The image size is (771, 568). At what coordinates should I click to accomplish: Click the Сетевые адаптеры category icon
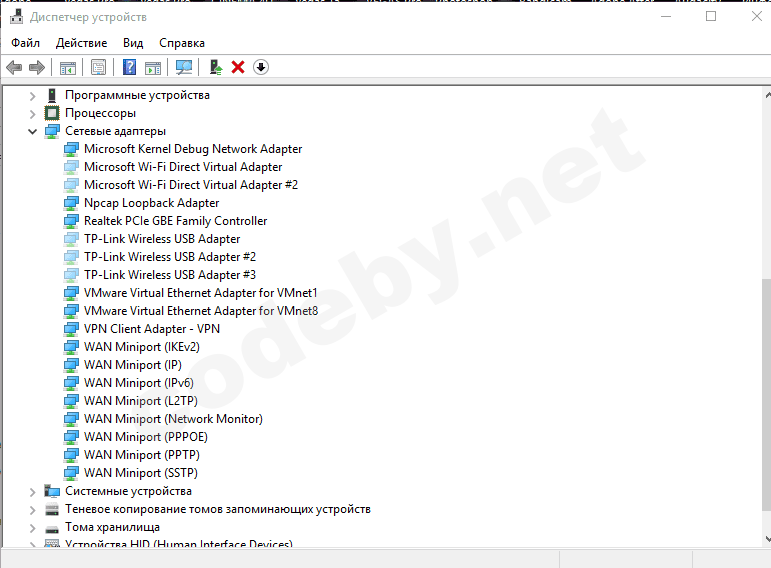(52, 131)
